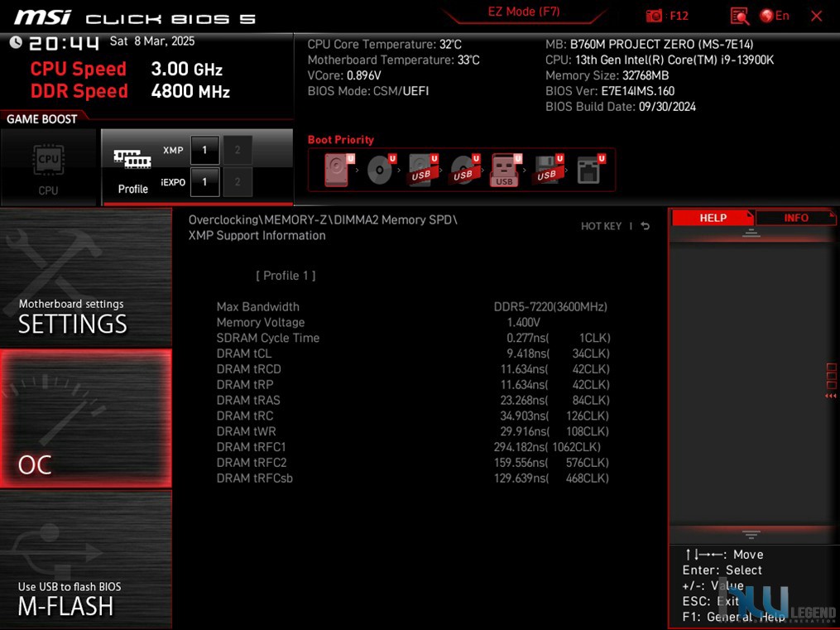Take a screenshot with the F12 camera icon
This screenshot has width=840, height=630.
654,16
